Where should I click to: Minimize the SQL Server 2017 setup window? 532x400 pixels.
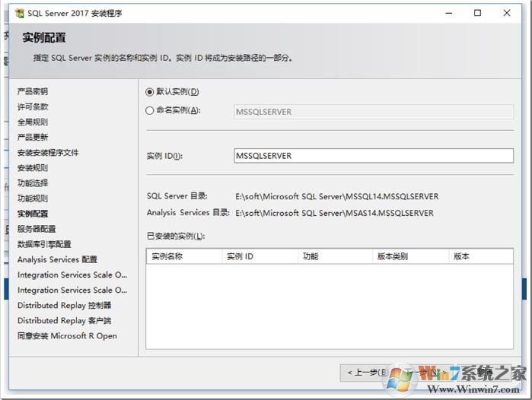[449, 13]
